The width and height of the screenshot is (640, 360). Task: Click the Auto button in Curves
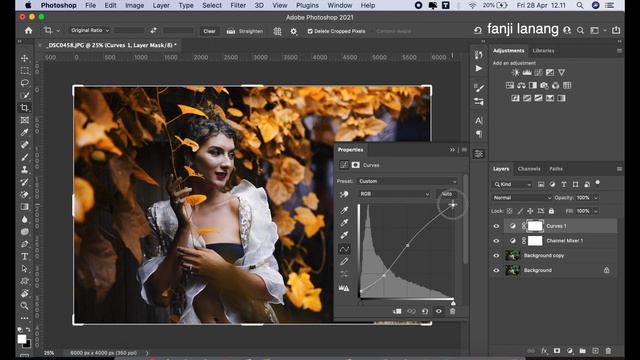point(447,194)
